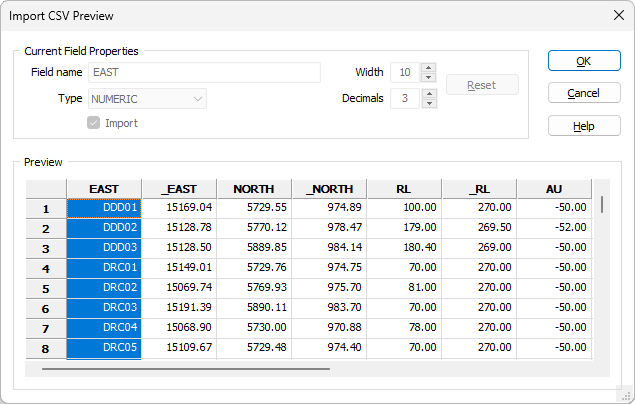This screenshot has height=404, width=635.
Task: Select the NORTH column header
Action: 254,188
